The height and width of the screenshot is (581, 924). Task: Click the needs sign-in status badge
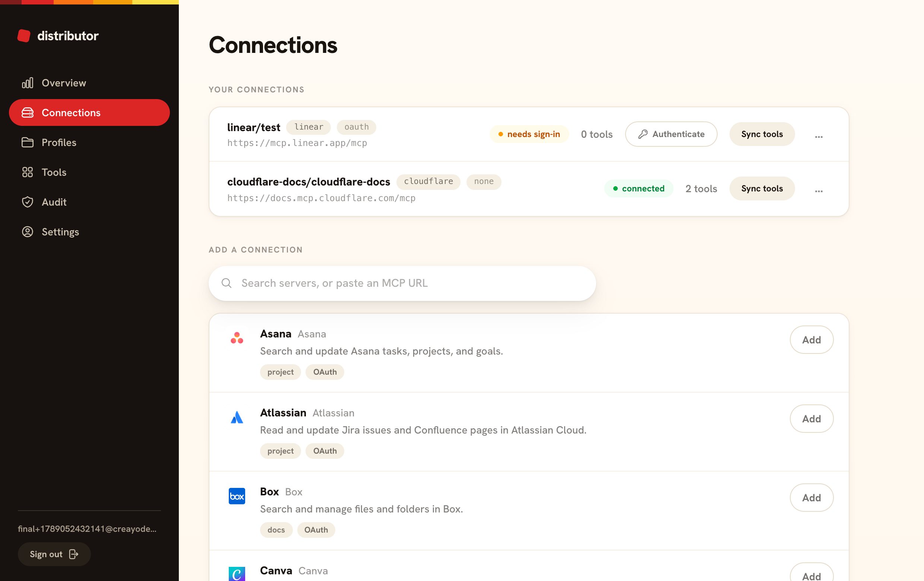529,134
